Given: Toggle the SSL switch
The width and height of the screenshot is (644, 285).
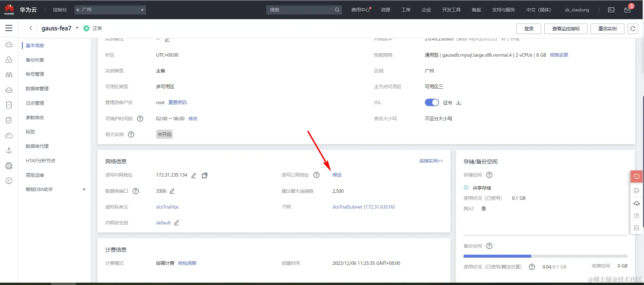Looking at the screenshot, I should (432, 102).
